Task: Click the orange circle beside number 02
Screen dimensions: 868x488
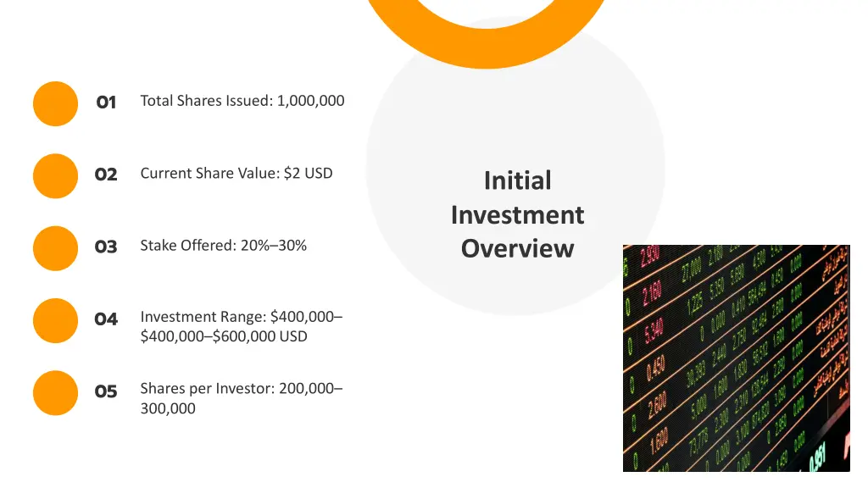Action: coord(55,176)
